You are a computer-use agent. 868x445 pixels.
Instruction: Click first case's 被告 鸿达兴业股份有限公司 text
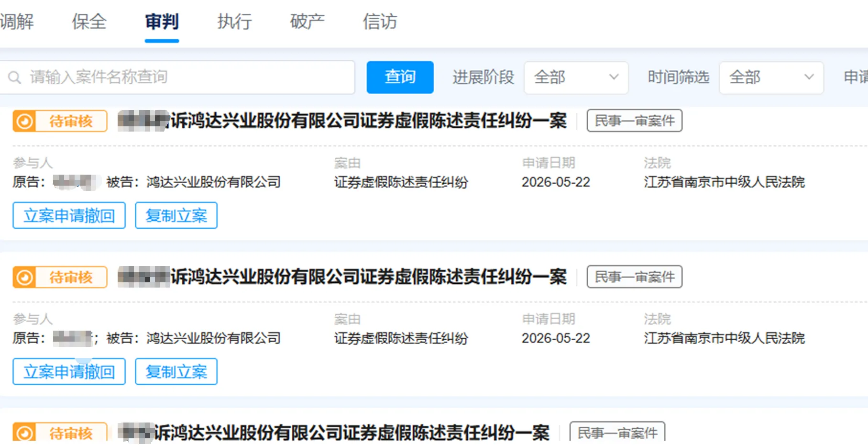194,182
